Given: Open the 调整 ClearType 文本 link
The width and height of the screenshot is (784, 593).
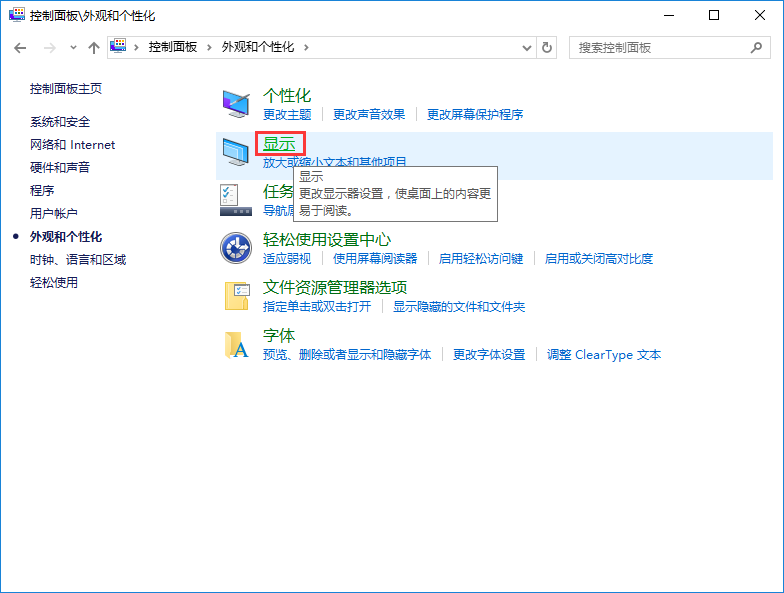Looking at the screenshot, I should tap(604, 355).
